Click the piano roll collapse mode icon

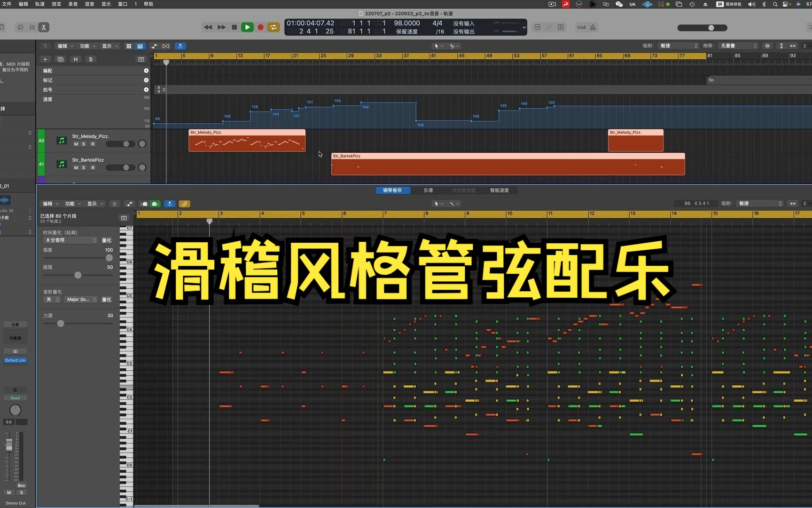click(115, 204)
